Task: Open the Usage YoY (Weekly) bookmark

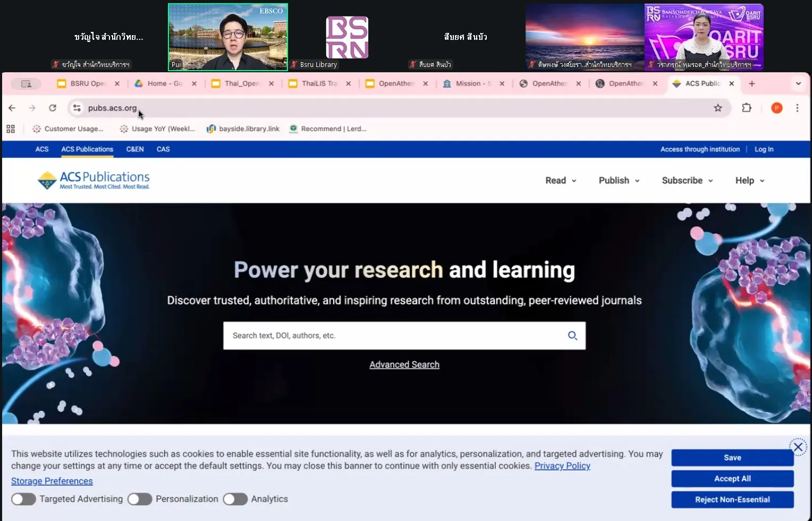Action: (157, 129)
